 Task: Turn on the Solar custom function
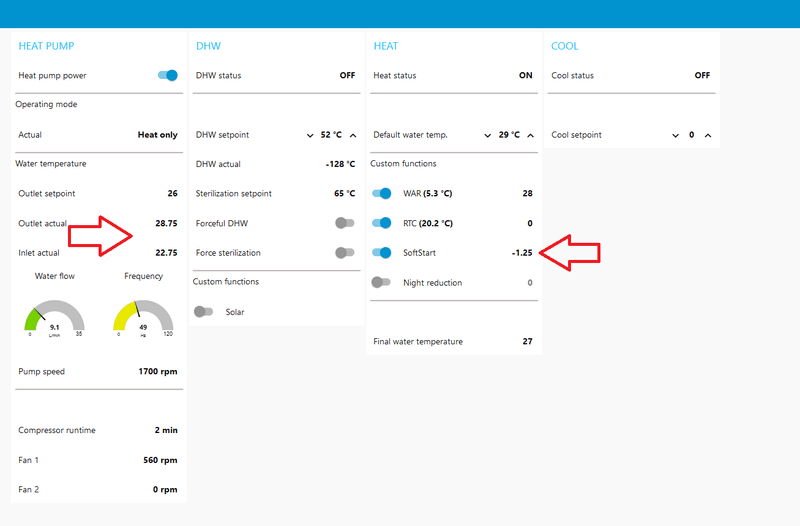203,312
